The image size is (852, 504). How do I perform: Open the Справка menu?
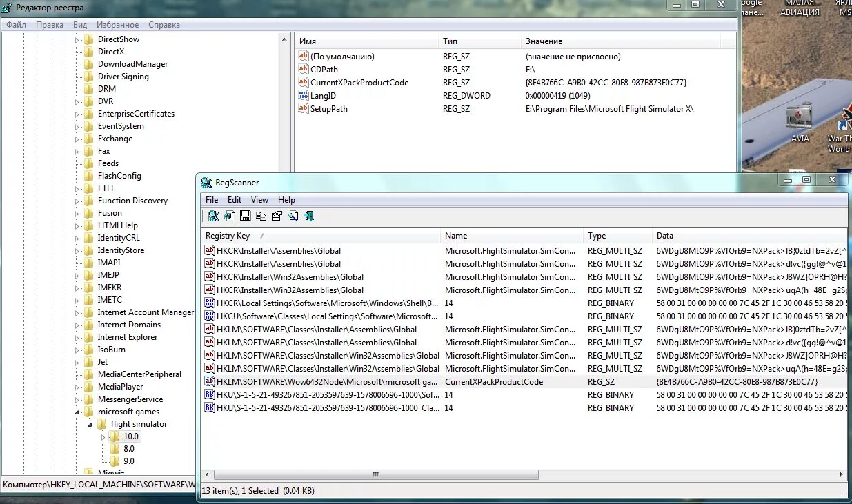tap(164, 25)
